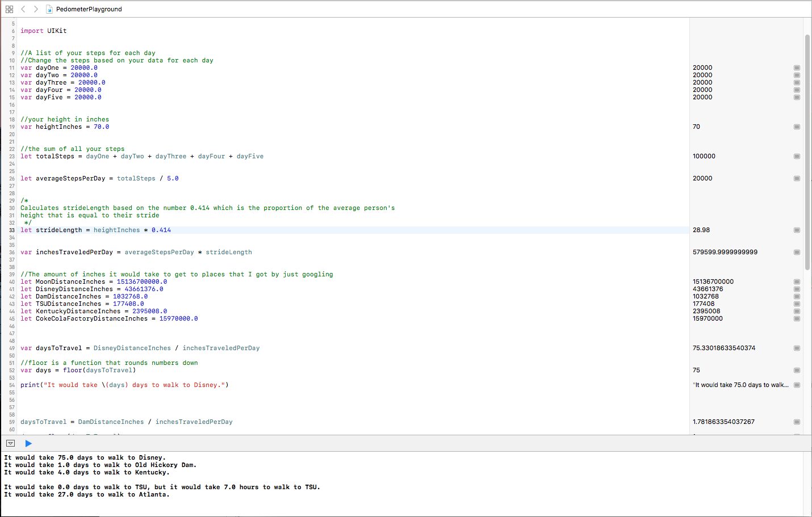This screenshot has height=517, width=812.
Task: Place cursor in 'var heightInches = 70.0' line
Action: [65, 127]
